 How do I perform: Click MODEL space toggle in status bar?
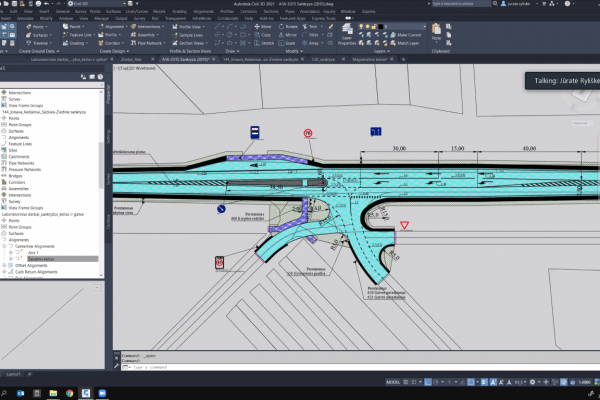(393, 382)
